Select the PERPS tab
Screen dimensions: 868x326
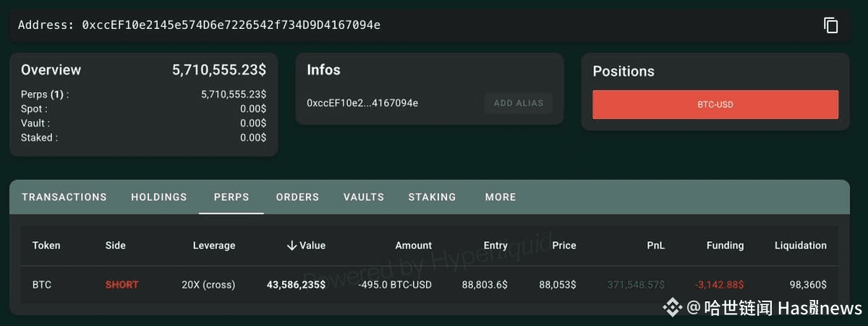231,197
